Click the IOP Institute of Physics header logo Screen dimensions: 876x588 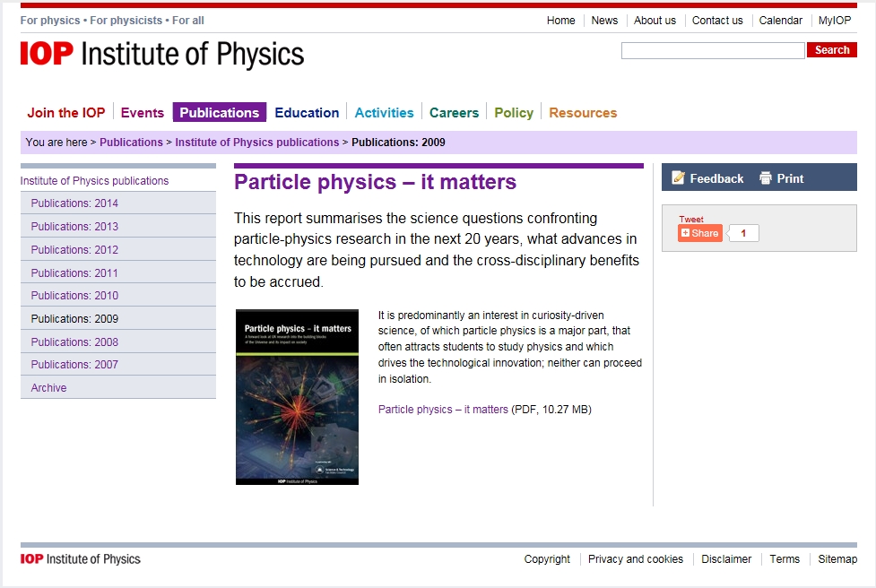point(162,55)
